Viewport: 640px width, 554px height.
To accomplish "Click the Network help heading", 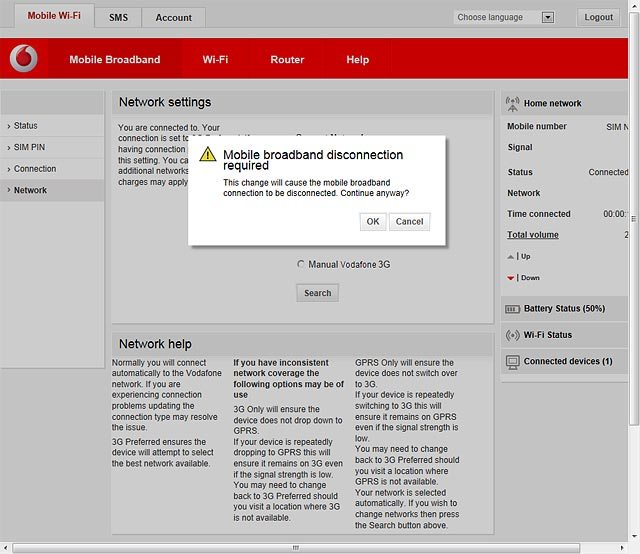I will coord(155,344).
